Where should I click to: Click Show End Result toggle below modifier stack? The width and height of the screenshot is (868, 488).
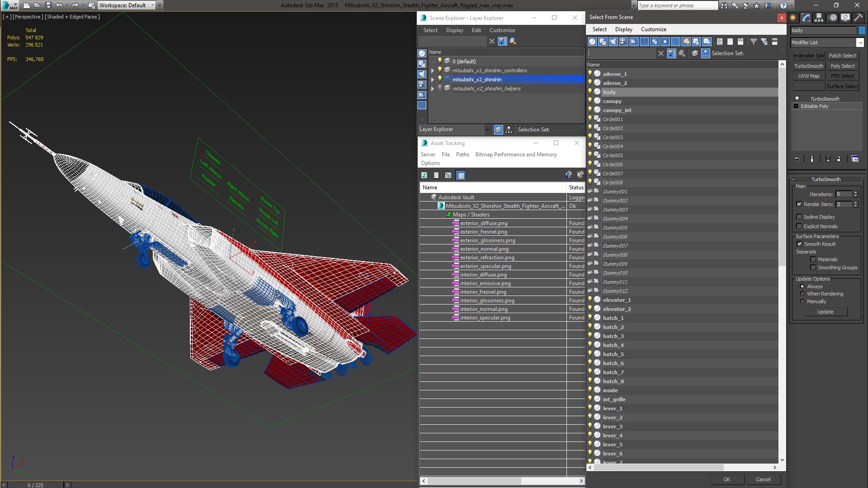click(x=812, y=159)
